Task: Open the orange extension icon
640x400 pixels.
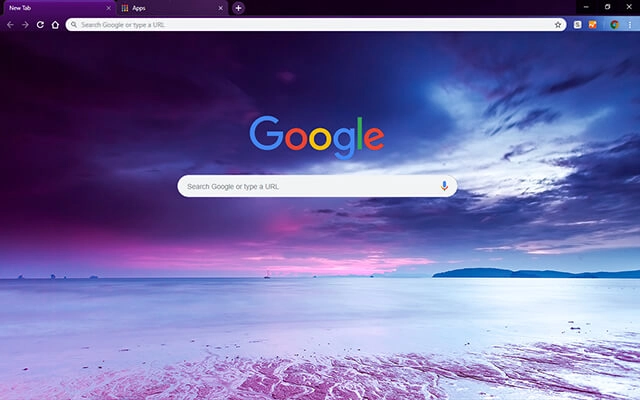Action: pos(593,24)
